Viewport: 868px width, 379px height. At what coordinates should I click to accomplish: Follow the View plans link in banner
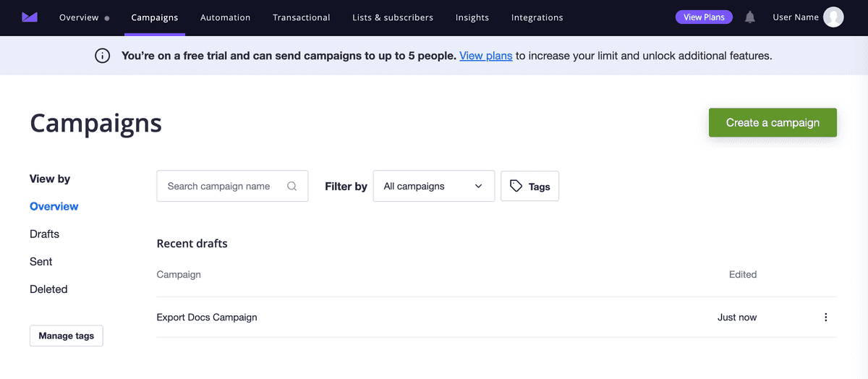[x=486, y=56]
